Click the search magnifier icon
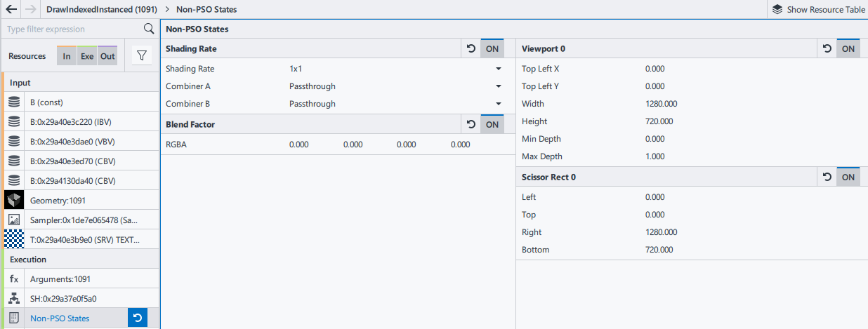Screen dimensions: 868x329 (x=149, y=29)
